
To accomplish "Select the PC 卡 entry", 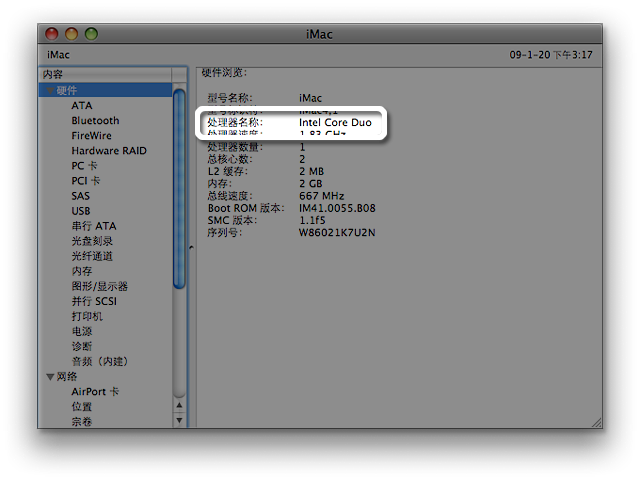I will click(x=84, y=166).
